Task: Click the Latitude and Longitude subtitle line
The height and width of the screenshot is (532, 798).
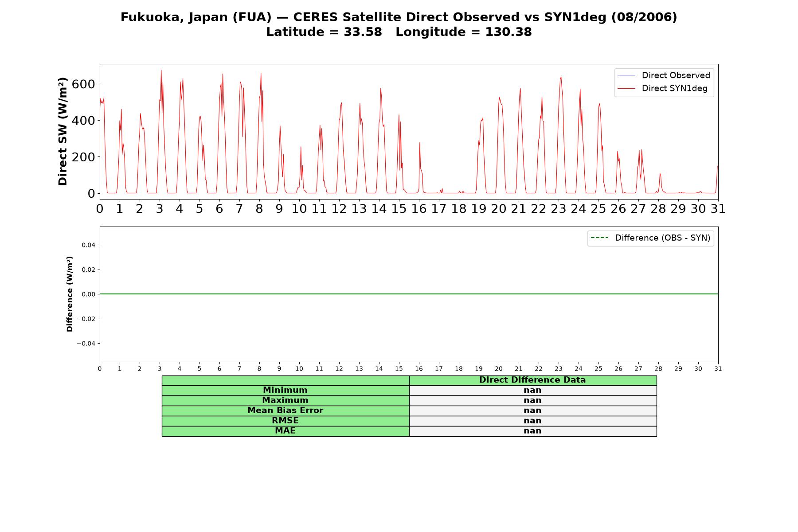Action: 399,32
